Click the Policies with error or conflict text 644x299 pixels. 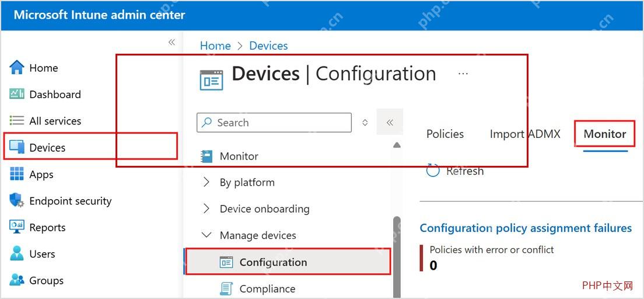click(492, 249)
